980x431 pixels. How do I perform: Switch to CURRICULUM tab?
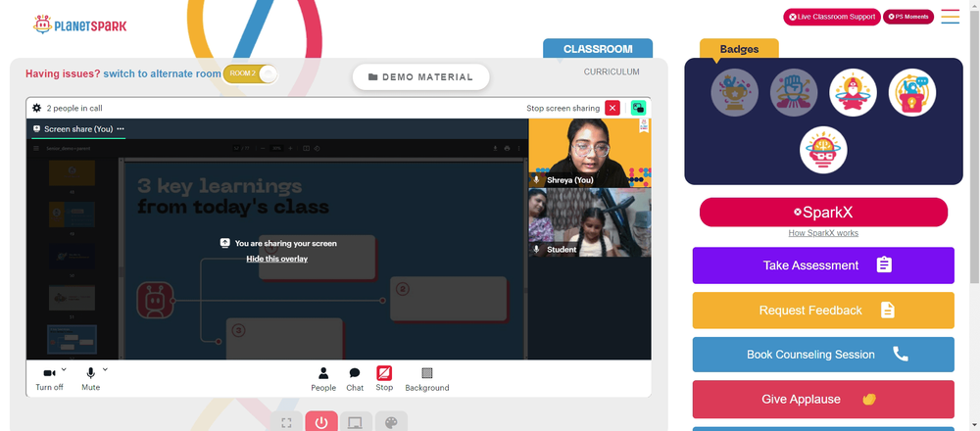[x=612, y=72]
